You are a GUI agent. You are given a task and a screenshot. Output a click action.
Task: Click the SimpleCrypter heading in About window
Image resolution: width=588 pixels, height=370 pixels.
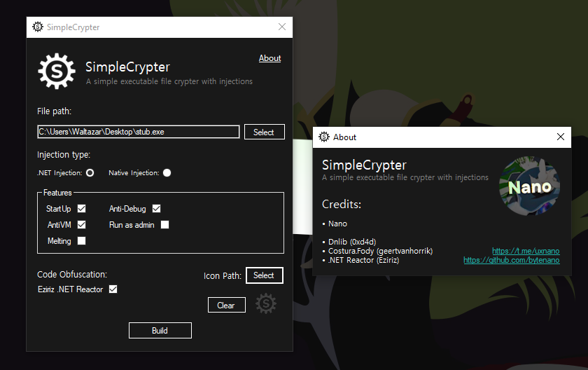pos(364,165)
